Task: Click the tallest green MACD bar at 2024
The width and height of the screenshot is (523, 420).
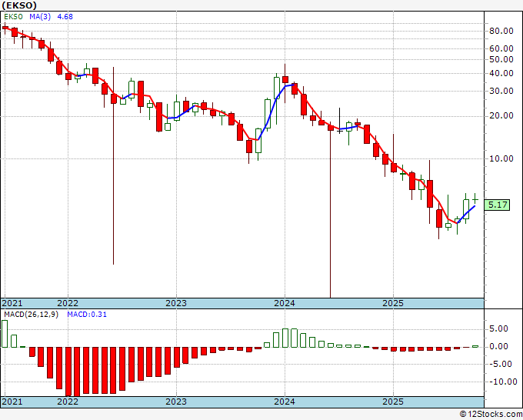Action: [285, 338]
